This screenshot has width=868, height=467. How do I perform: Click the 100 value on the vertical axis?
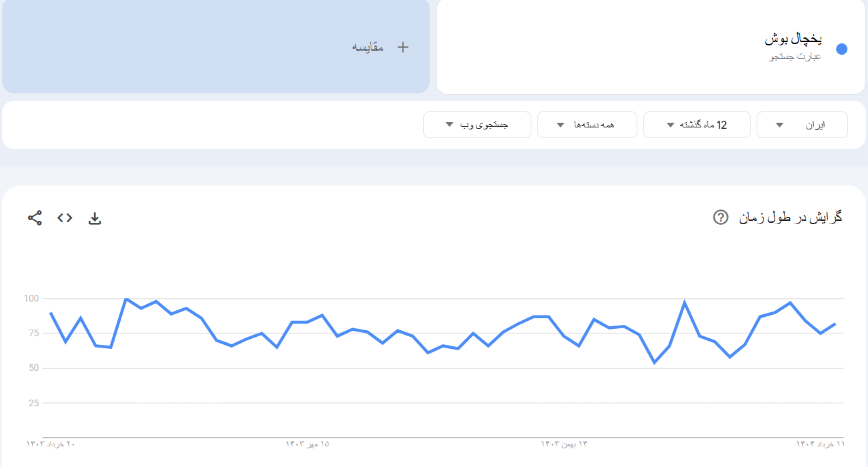[x=31, y=298]
